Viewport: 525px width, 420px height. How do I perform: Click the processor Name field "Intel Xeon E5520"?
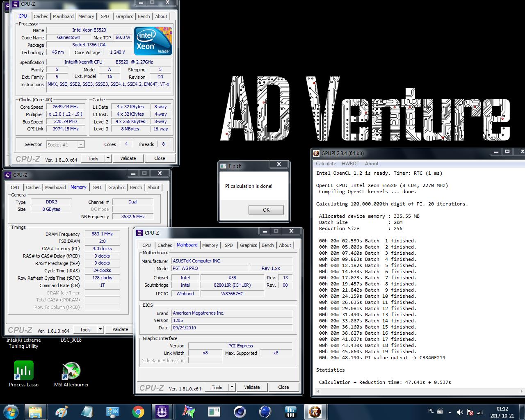89,30
